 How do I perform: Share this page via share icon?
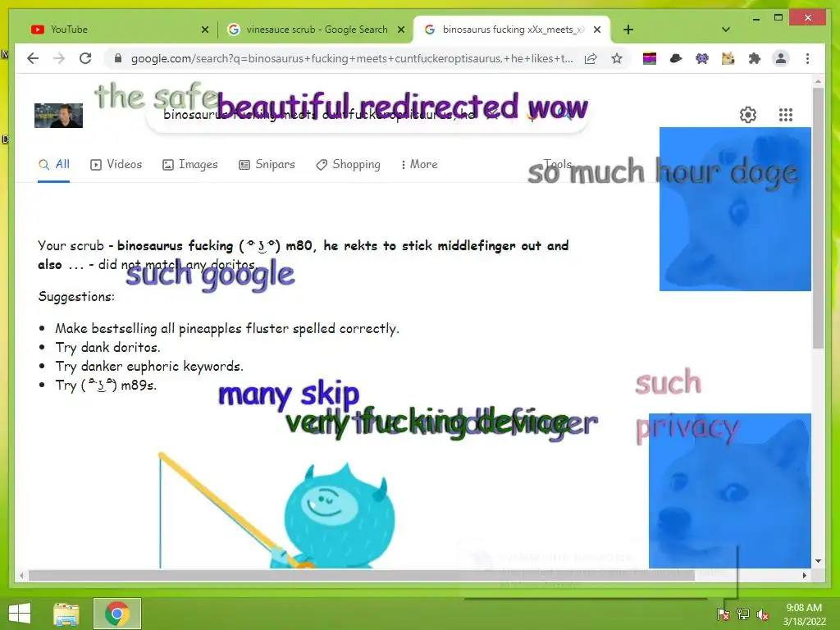pyautogui.click(x=591, y=58)
